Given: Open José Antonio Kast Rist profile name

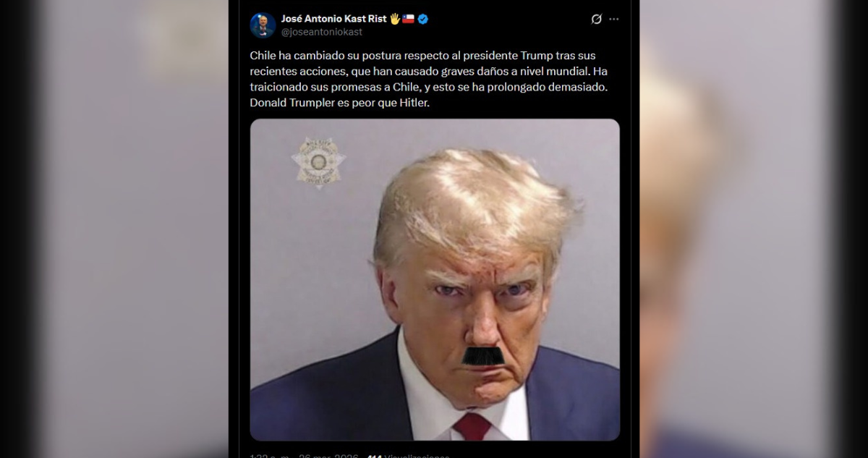Looking at the screenshot, I should 333,19.
